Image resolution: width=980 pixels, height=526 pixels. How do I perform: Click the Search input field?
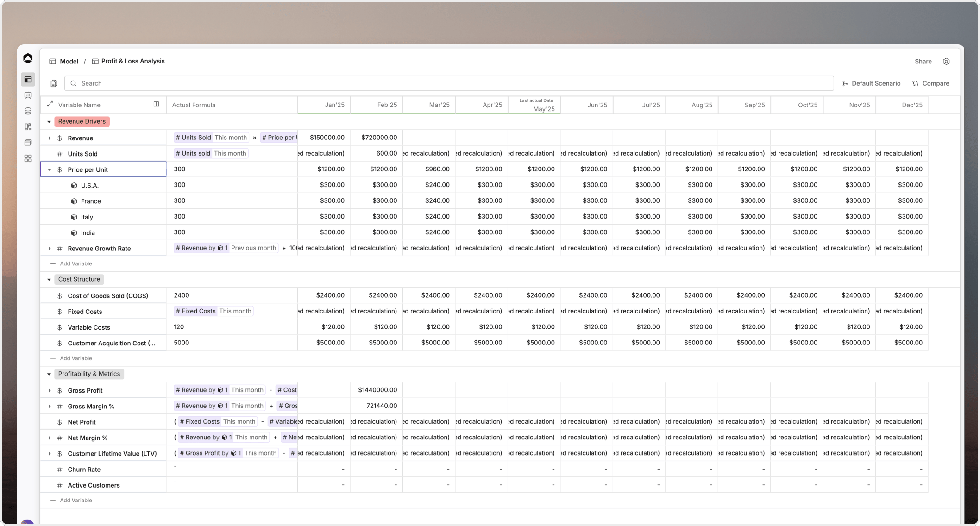pyautogui.click(x=449, y=83)
